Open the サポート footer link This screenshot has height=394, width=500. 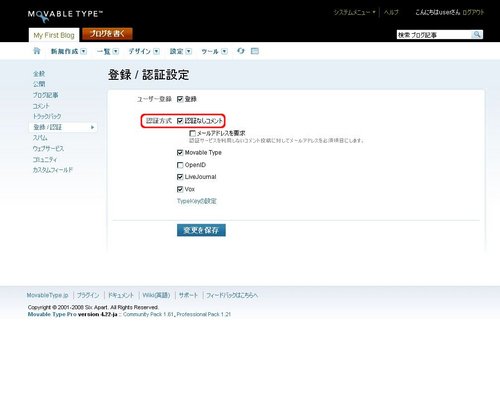click(x=188, y=295)
